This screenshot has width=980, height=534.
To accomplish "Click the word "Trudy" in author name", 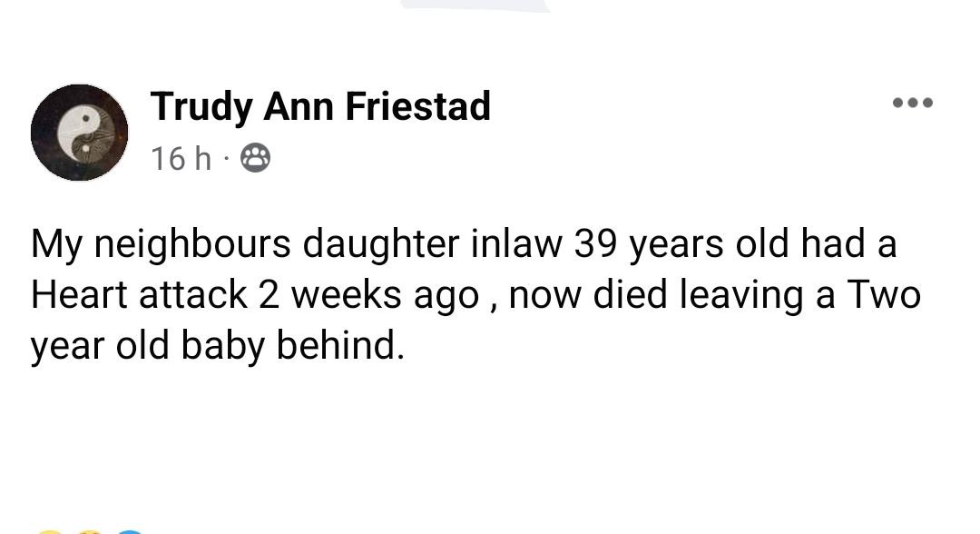I will [201, 106].
